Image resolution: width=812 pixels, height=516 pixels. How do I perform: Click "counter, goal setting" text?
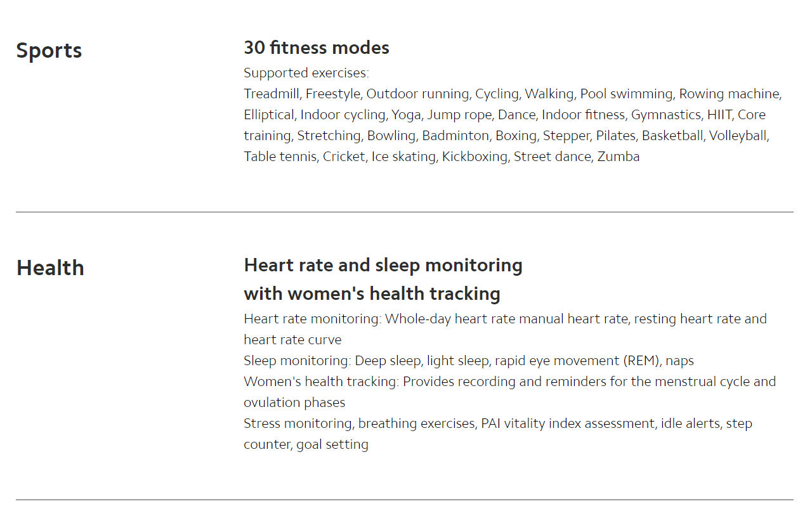[x=306, y=444]
